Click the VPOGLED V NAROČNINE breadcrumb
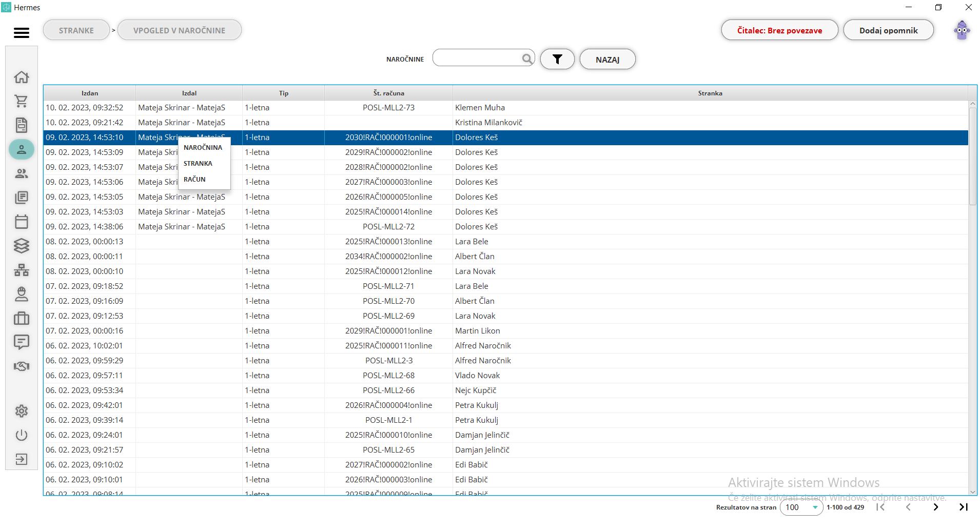The image size is (980, 528). [180, 30]
